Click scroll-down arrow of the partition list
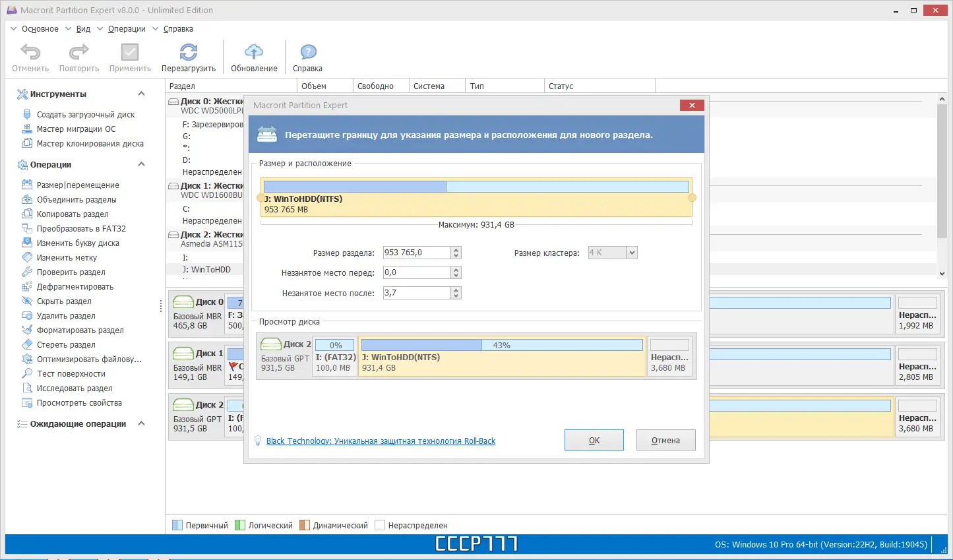Screen dimensions: 953x560 point(942,273)
